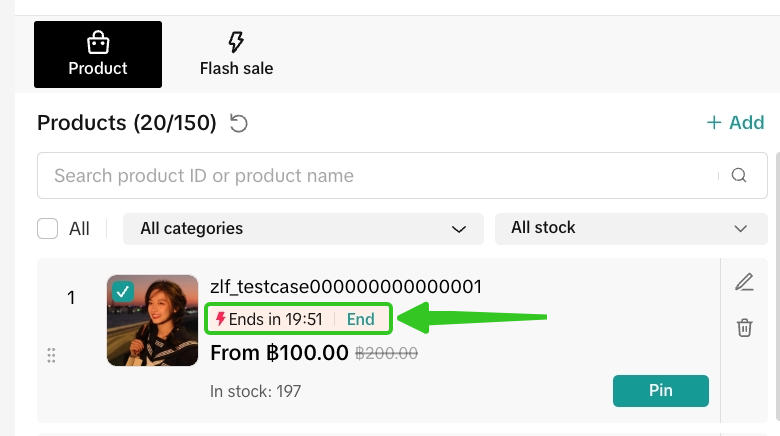Screen dimensions: 780x436
Task: Edit product with the pencil icon
Action: pyautogui.click(x=744, y=282)
